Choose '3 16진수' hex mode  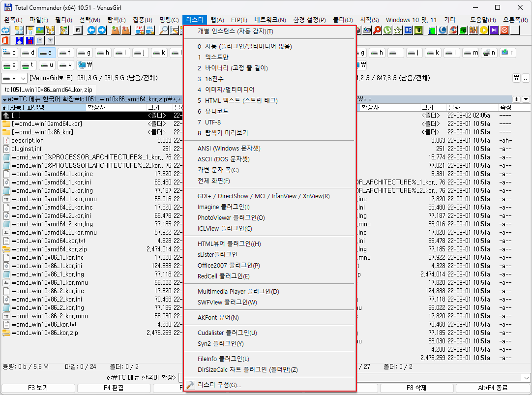pyautogui.click(x=269, y=79)
